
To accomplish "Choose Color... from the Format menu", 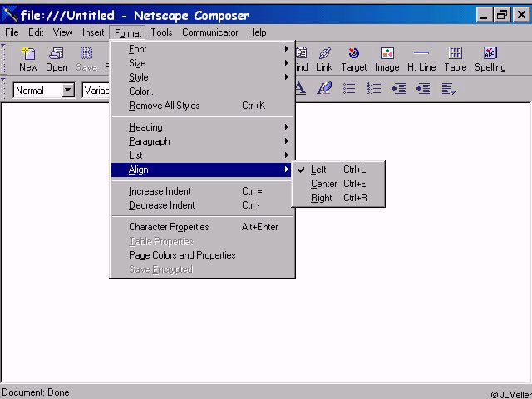I will click(x=202, y=91).
